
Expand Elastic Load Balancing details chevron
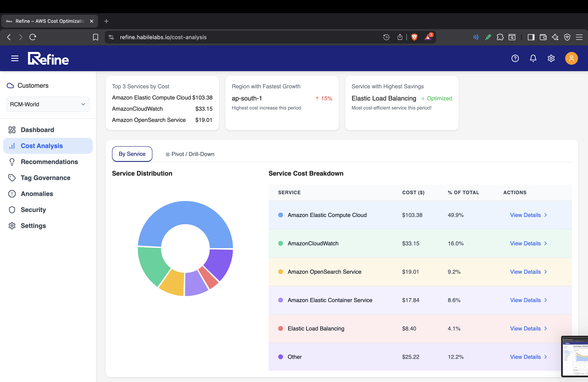tap(546, 329)
